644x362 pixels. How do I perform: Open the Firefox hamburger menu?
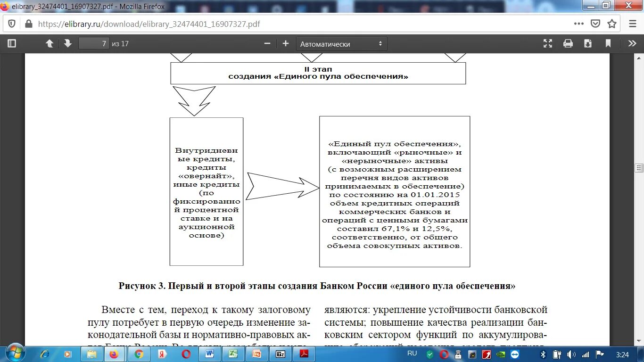pyautogui.click(x=633, y=24)
